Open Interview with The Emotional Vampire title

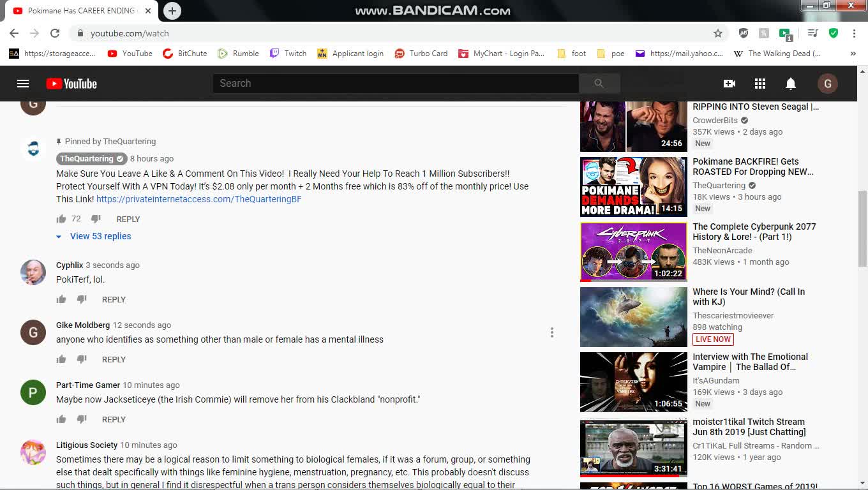pos(751,362)
